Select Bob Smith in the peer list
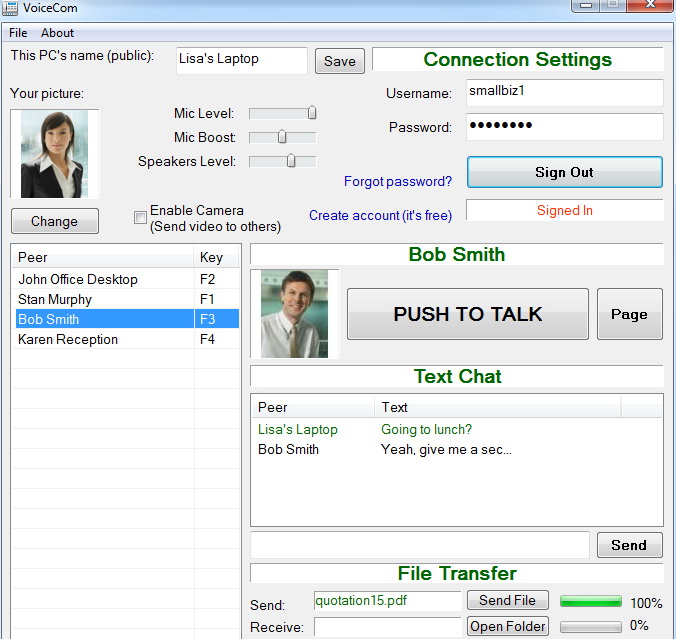The width and height of the screenshot is (676, 639). pyautogui.click(x=126, y=319)
